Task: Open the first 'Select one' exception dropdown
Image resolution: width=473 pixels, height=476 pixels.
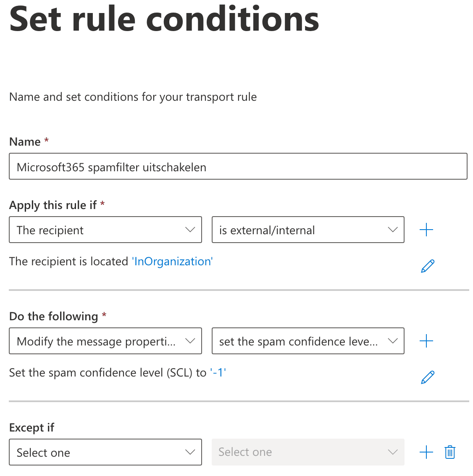Action: [105, 452]
